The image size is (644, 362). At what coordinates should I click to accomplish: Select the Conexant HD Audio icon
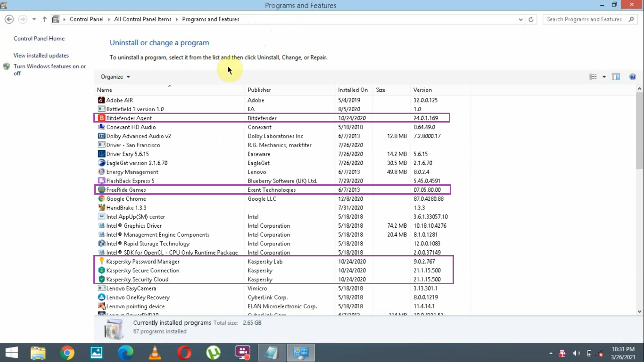click(101, 127)
